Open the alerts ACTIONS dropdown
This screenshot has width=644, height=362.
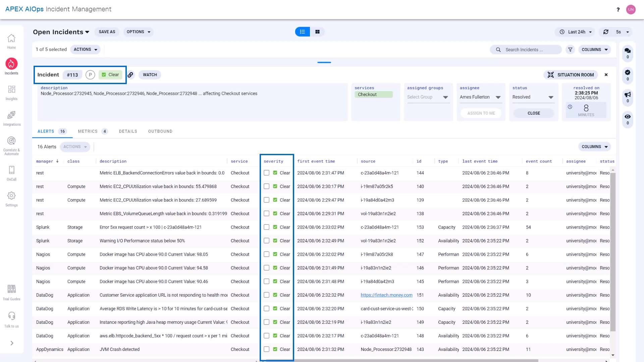tap(75, 147)
